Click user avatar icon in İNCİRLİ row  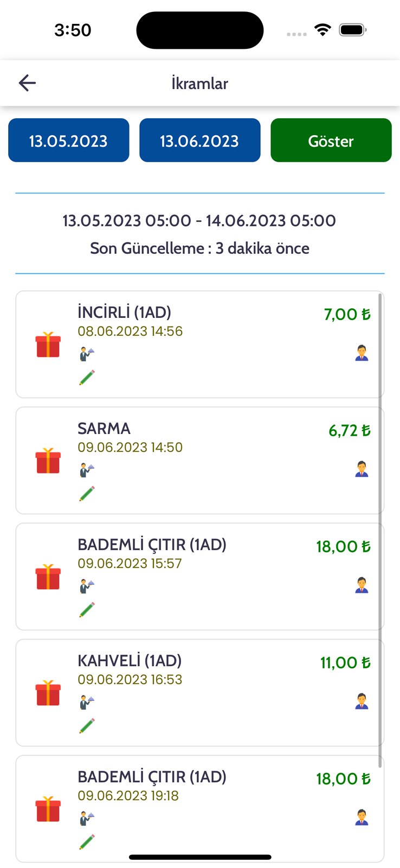click(362, 353)
